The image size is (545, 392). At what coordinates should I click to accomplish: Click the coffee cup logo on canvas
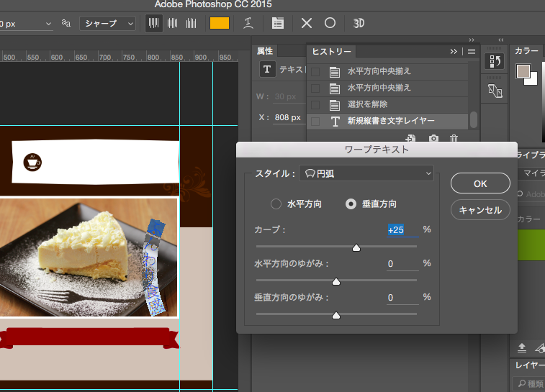coord(32,162)
